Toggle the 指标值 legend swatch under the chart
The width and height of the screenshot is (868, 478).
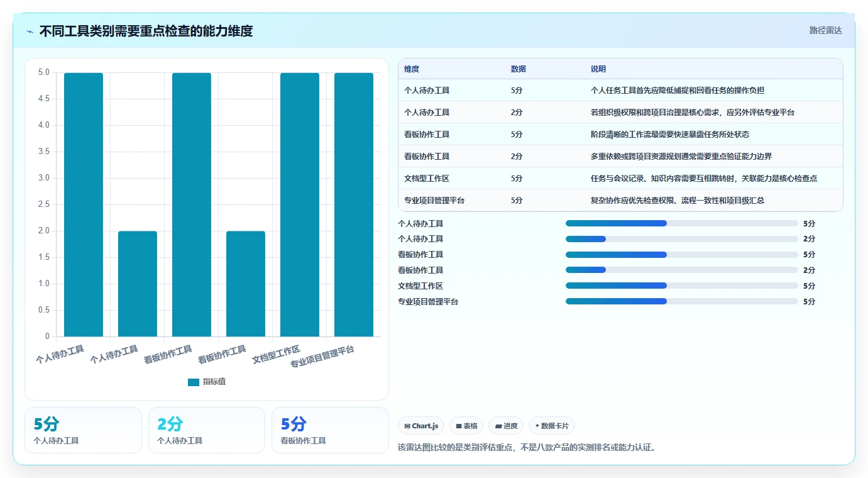click(x=194, y=382)
